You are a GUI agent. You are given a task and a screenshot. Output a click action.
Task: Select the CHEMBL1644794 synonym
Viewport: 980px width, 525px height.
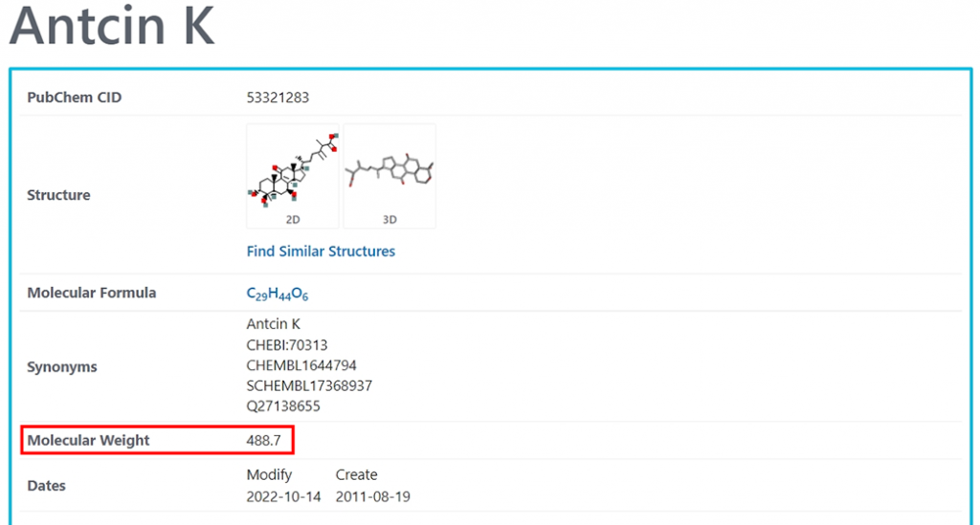point(301,365)
